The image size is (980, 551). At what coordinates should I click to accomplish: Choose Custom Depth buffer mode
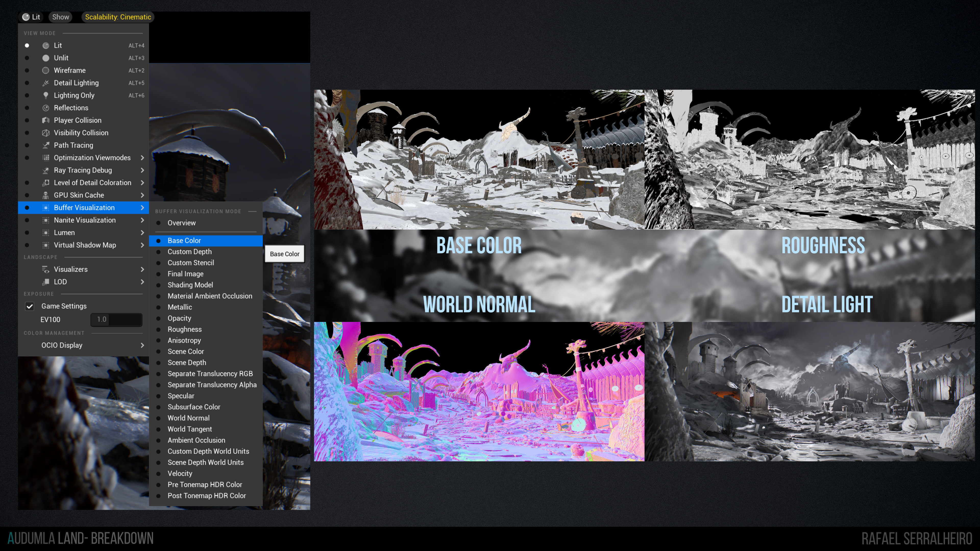[x=206, y=252]
